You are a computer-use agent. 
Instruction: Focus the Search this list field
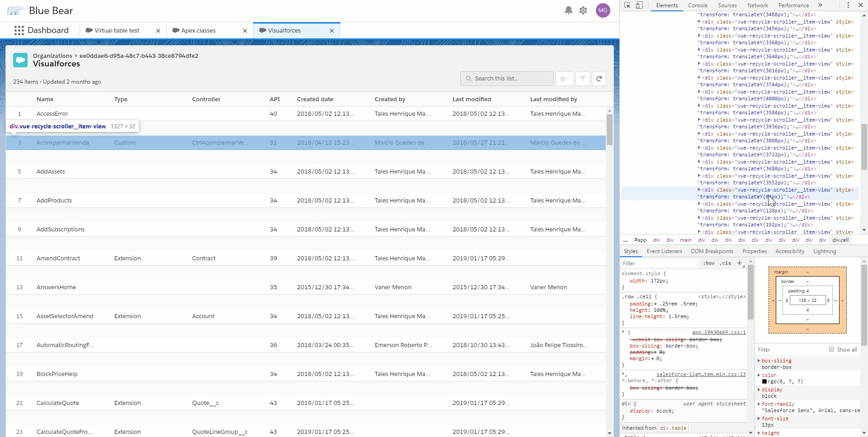(507, 79)
